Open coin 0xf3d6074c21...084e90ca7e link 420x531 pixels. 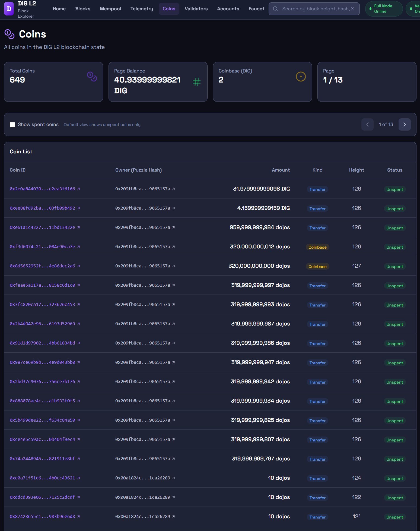[42, 247]
